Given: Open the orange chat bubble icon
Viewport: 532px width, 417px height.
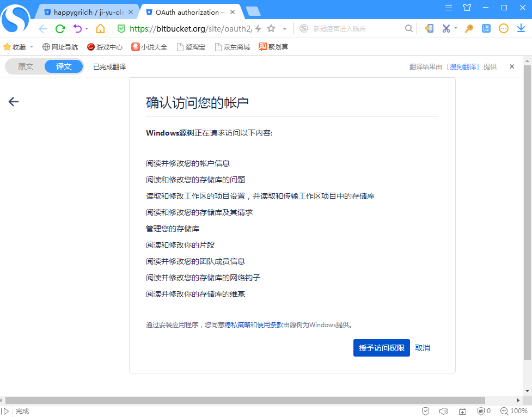Looking at the screenshot, I should [504, 28].
